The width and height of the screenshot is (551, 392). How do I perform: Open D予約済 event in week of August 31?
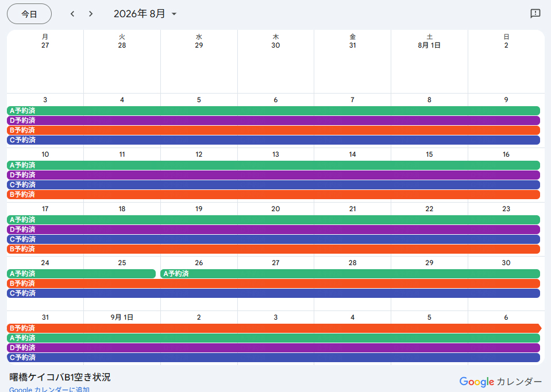[x=273, y=348]
